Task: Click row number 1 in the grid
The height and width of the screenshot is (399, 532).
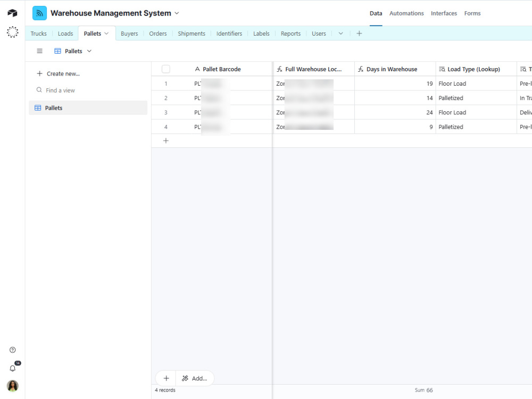Action: point(166,84)
